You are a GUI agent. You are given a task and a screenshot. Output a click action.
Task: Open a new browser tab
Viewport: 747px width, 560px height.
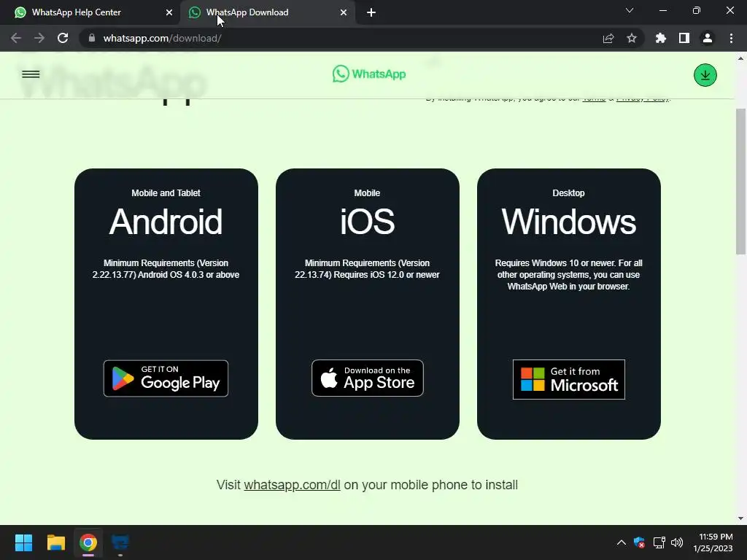click(371, 12)
